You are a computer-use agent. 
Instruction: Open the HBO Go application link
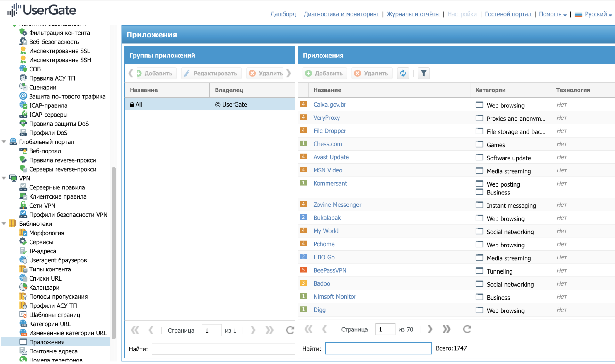(x=324, y=257)
